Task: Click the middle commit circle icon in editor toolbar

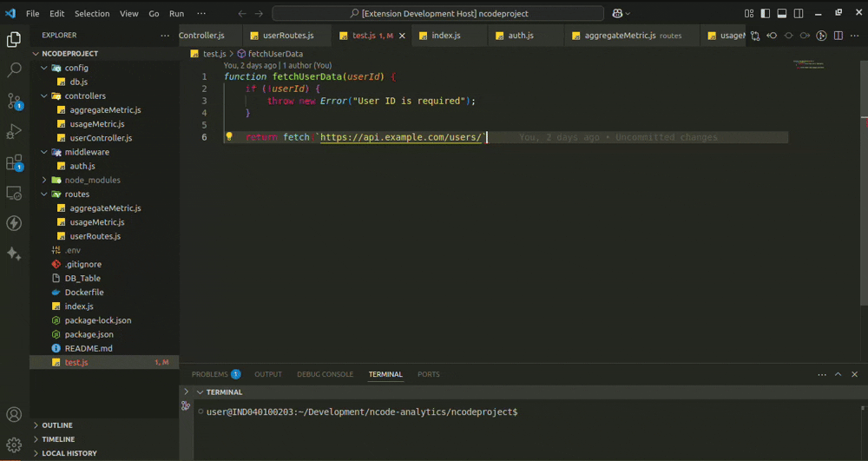Action: click(788, 36)
